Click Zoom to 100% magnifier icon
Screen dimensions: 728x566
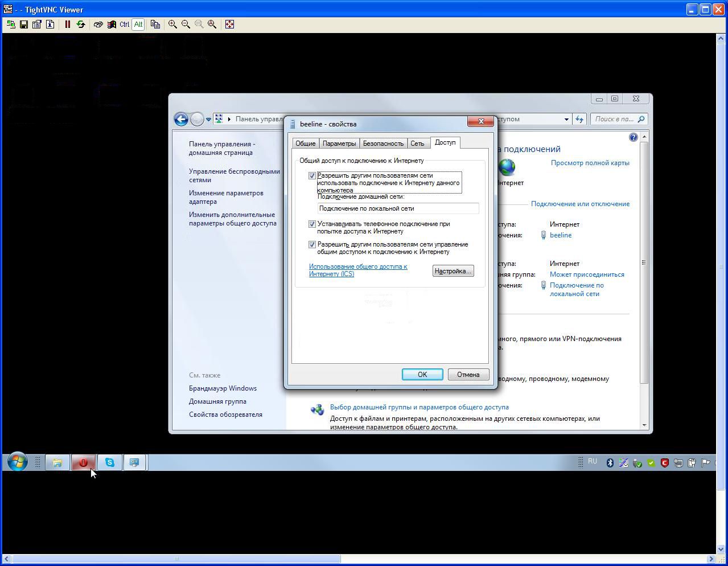click(x=199, y=24)
